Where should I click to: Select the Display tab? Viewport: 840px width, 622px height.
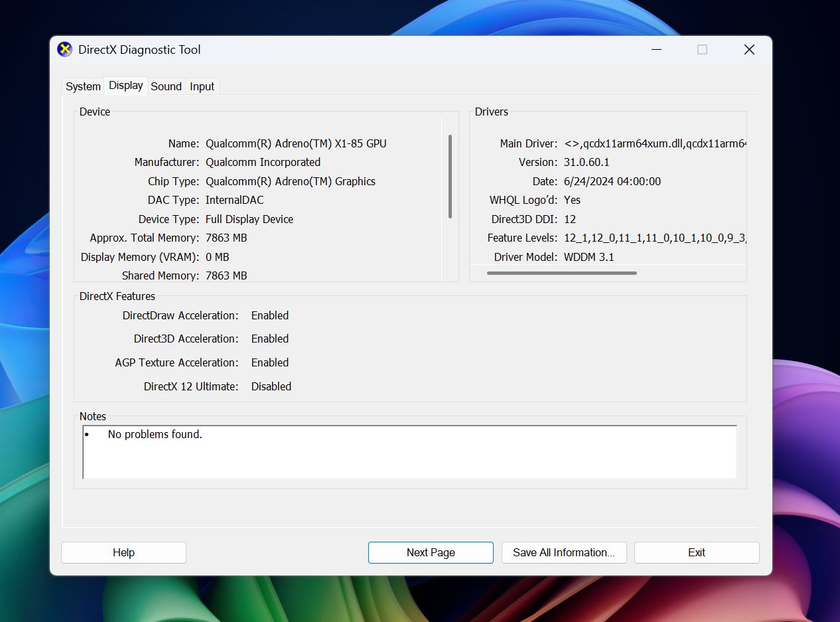pos(125,86)
